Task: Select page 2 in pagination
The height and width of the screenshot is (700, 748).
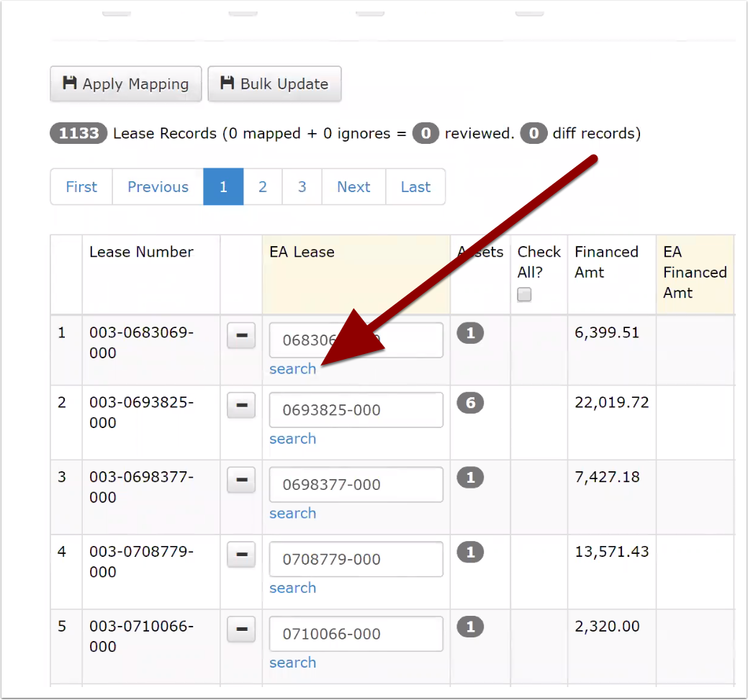Action: click(263, 186)
